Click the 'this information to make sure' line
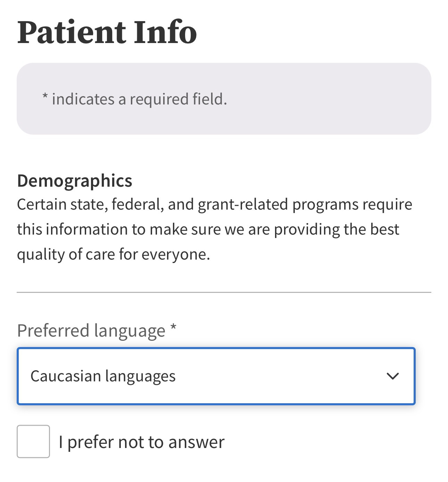The image size is (448, 482). click(x=208, y=229)
